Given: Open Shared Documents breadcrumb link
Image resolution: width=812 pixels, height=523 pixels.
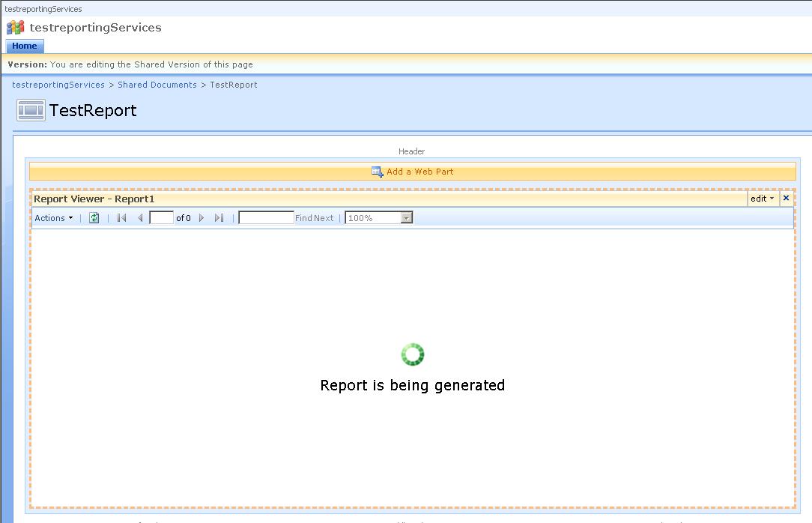Looking at the screenshot, I should click(x=157, y=85).
